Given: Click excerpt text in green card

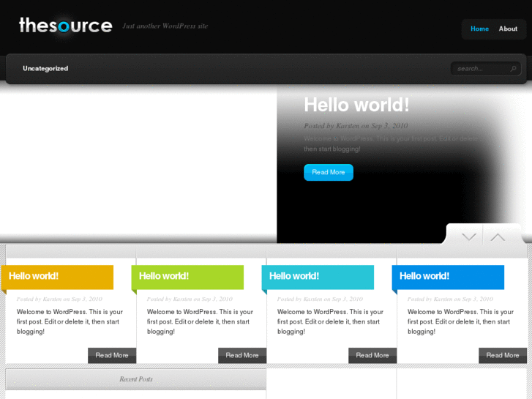Looking at the screenshot, I should coord(201,321).
